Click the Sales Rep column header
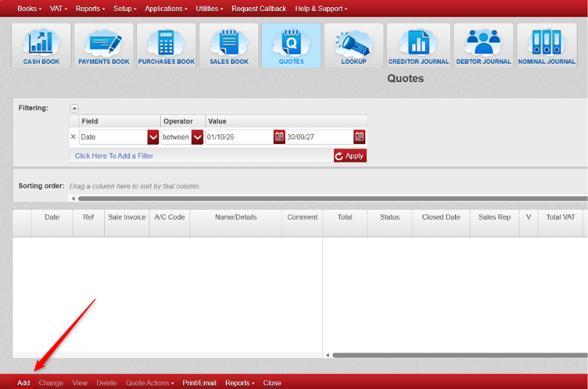 click(x=494, y=223)
